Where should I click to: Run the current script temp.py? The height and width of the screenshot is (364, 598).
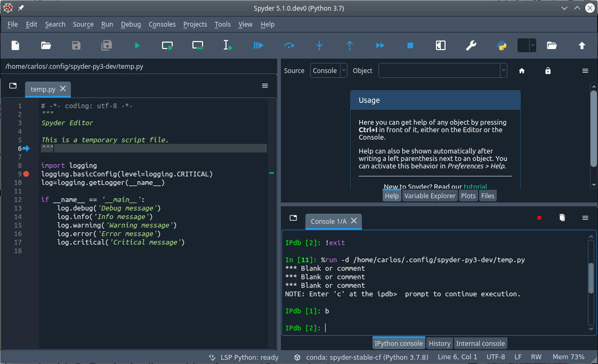pyautogui.click(x=137, y=46)
